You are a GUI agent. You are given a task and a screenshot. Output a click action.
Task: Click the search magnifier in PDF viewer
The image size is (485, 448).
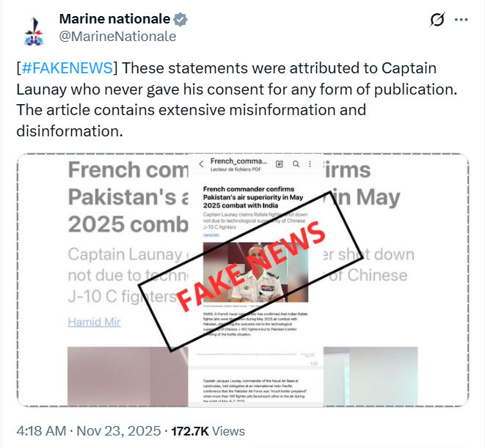(x=296, y=164)
